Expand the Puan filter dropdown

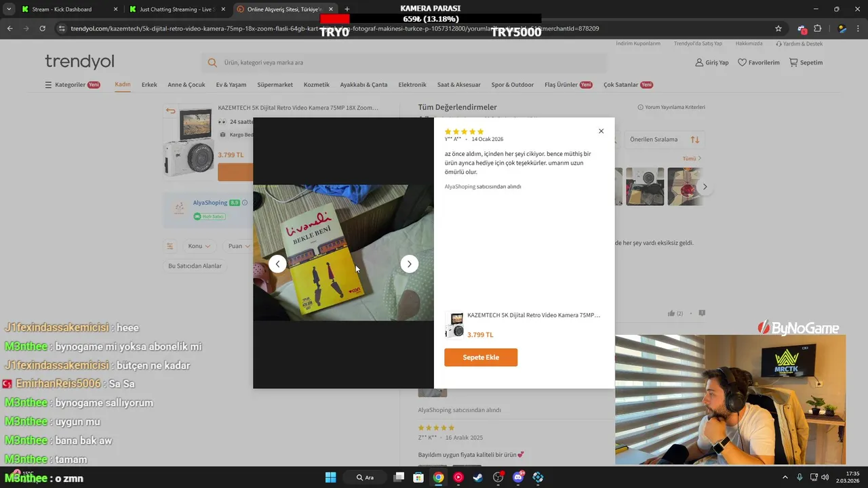[238, 246]
